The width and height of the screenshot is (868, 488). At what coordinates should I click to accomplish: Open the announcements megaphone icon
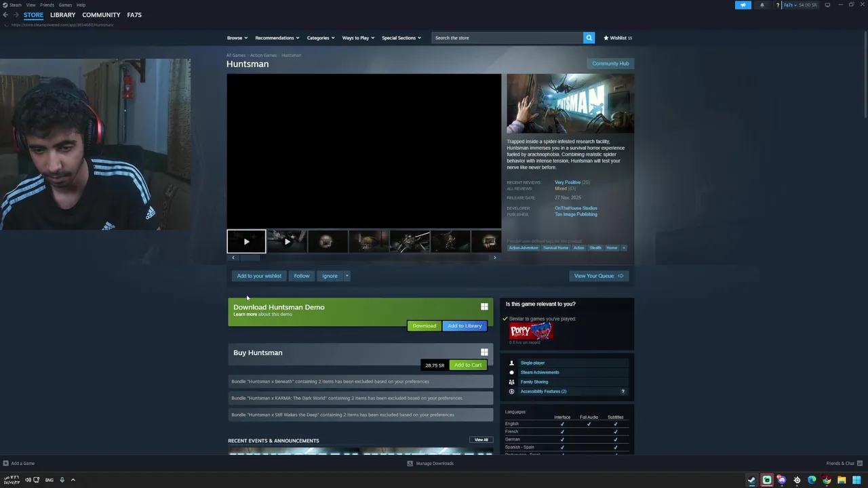tap(743, 5)
